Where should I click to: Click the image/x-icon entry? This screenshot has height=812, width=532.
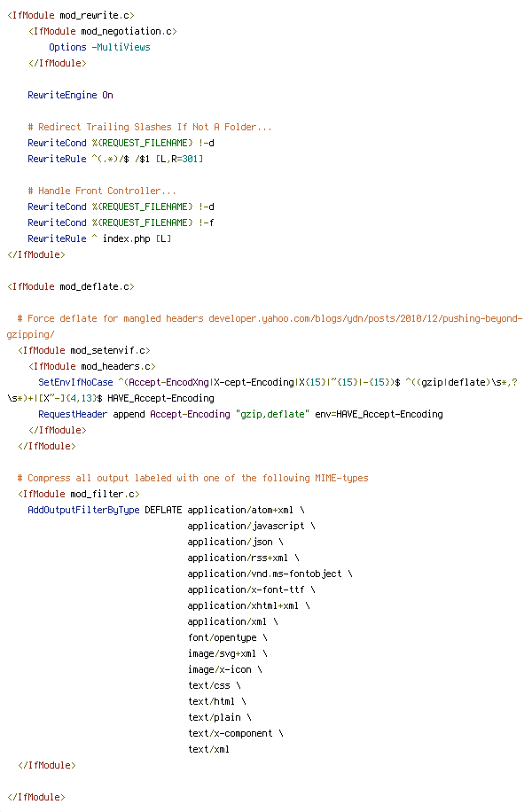click(220, 669)
